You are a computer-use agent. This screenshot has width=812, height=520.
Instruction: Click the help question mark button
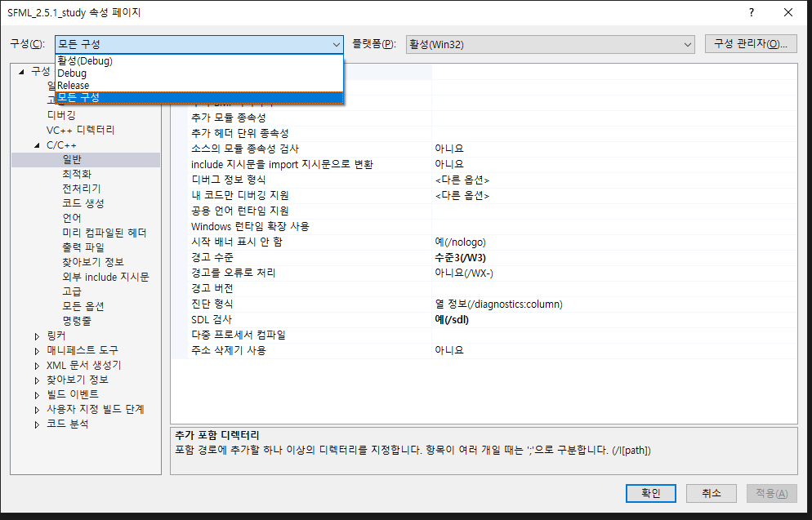click(x=752, y=12)
